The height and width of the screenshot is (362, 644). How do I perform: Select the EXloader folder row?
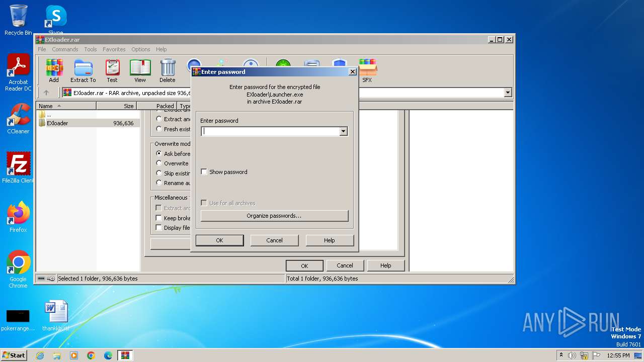tap(88, 123)
